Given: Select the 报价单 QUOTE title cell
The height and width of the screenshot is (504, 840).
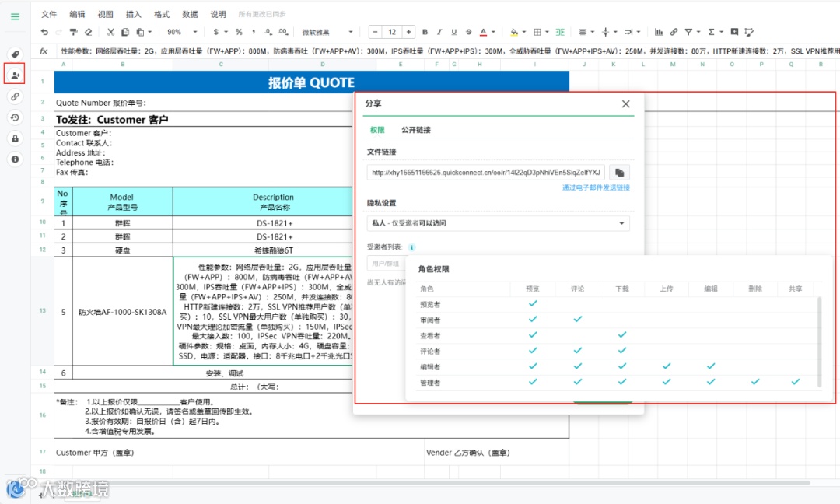Looking at the screenshot, I should (311, 82).
